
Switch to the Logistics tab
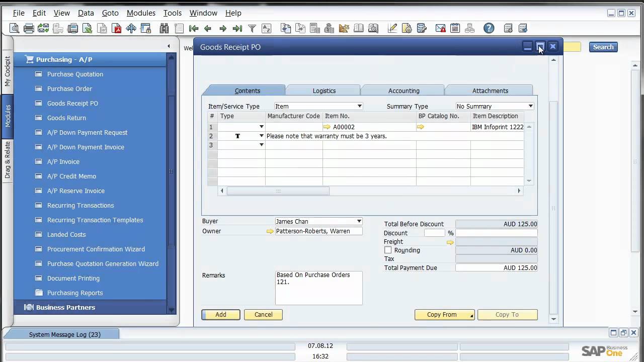[x=324, y=90]
